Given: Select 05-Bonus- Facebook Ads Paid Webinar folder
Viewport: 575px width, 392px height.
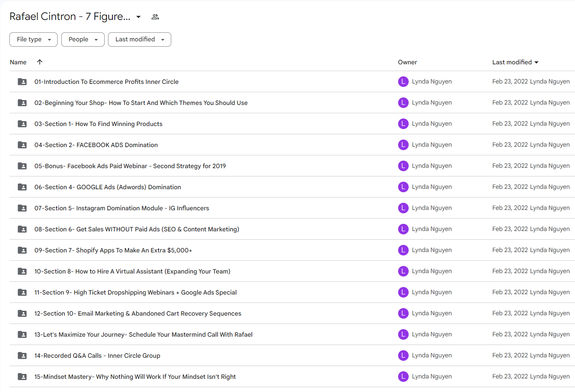Looking at the screenshot, I should (x=130, y=166).
